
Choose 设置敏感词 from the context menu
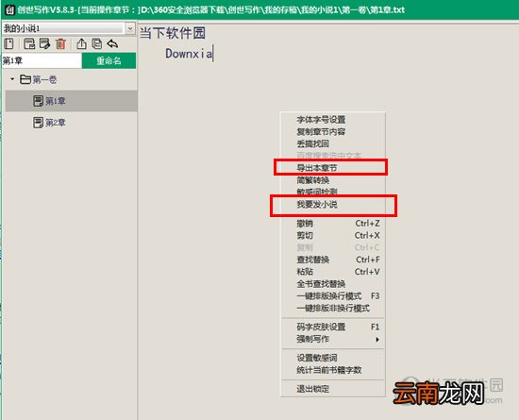click(333, 358)
